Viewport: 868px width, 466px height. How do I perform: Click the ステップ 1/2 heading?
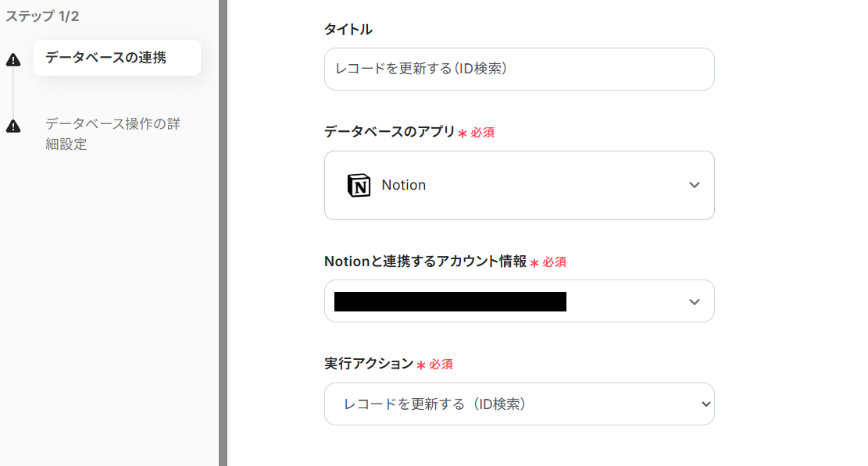[x=42, y=16]
